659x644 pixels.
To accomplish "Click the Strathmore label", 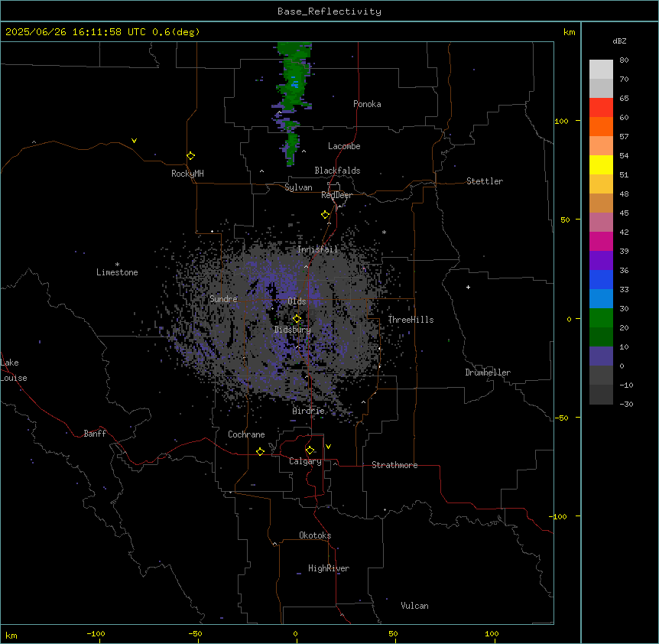I will click(394, 465).
